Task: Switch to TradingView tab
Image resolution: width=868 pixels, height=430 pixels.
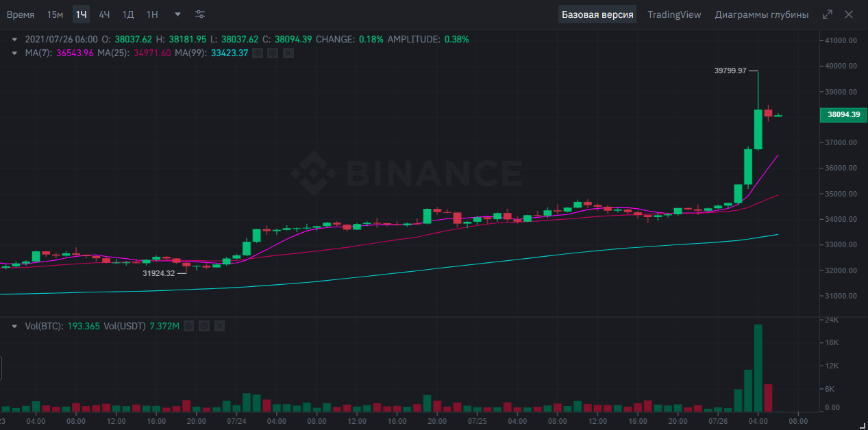Action: click(x=674, y=14)
